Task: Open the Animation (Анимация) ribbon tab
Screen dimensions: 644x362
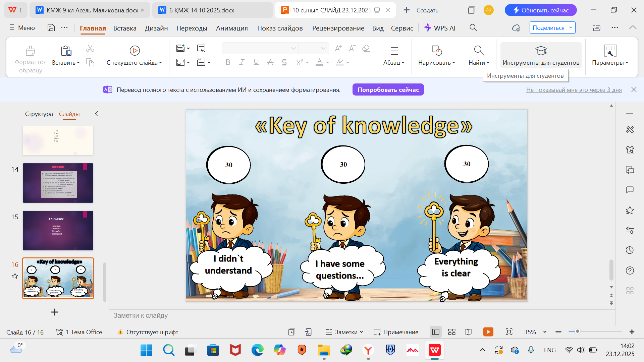Action: click(x=232, y=28)
